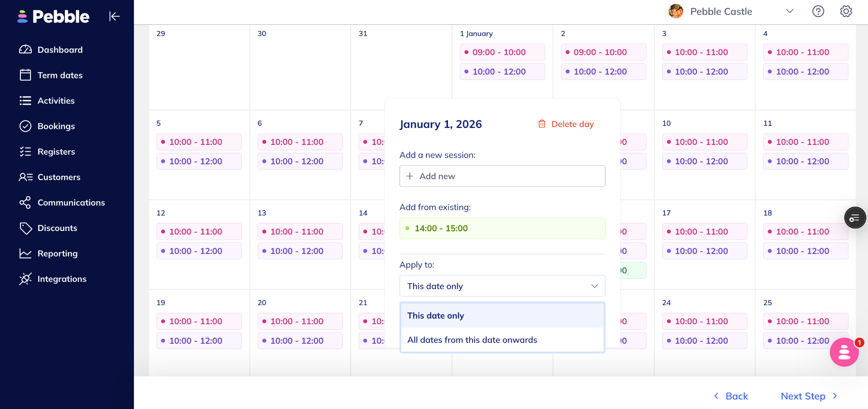Expand the Pebble Castle account dropdown

[789, 11]
